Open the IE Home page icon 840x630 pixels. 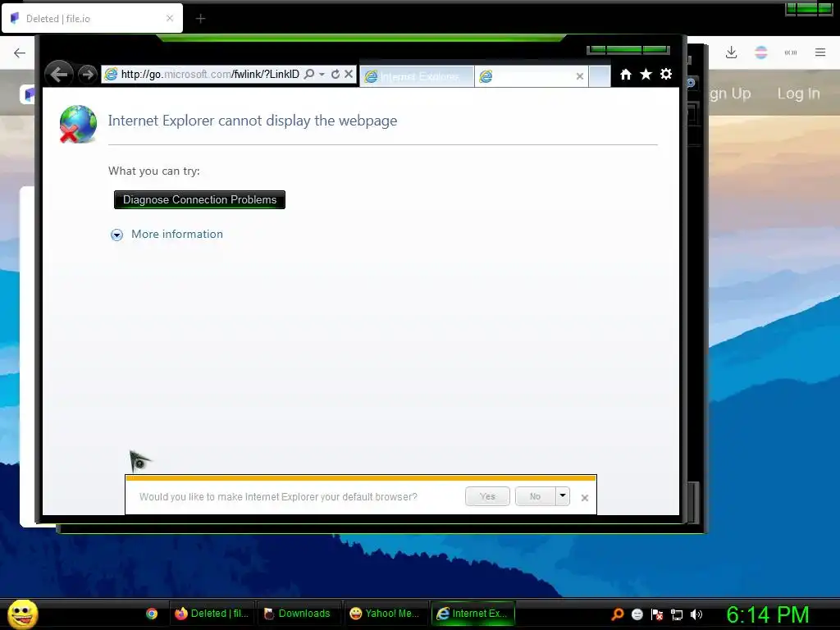(626, 75)
